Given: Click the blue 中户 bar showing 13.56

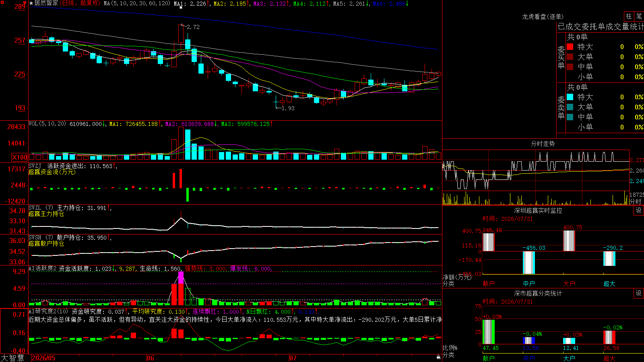Looking at the screenshot, I should [x=528, y=341].
